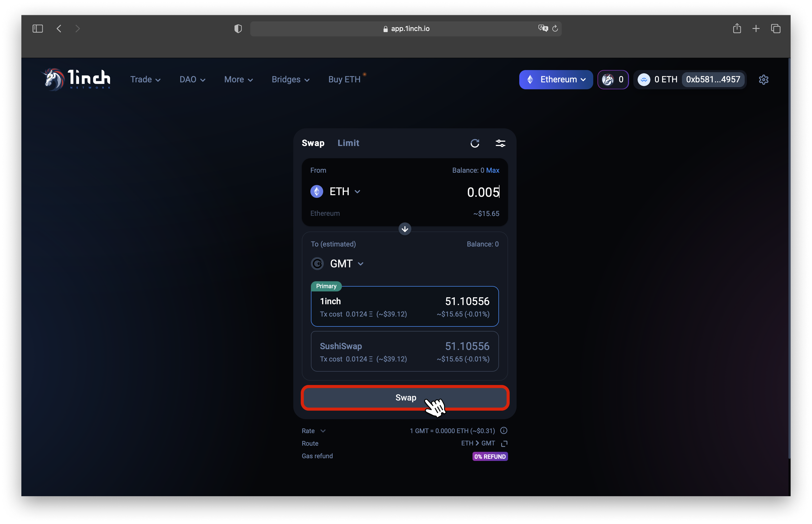Switch to the Limit tab
The height and width of the screenshot is (524, 812).
348,143
